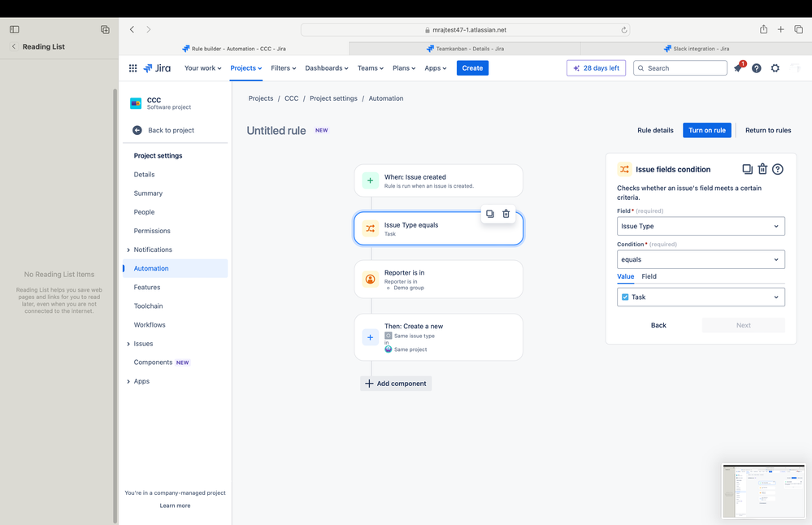Click the Reporter is in user condition icon
Image resolution: width=812 pixels, height=525 pixels.
tap(371, 279)
